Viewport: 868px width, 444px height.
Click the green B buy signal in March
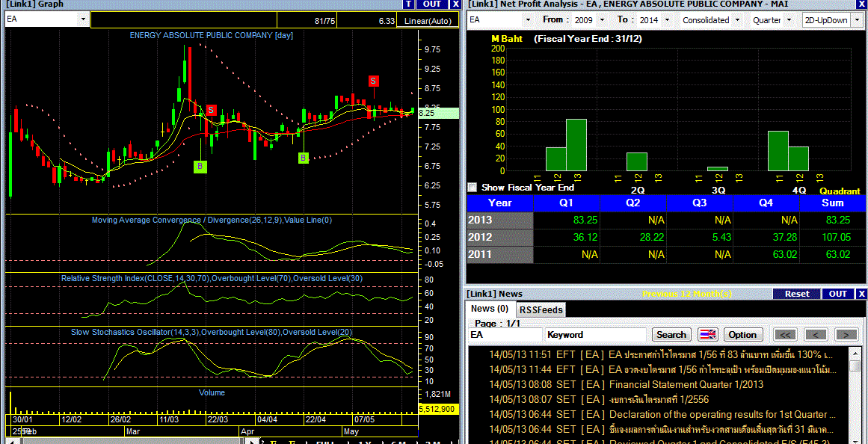(x=200, y=165)
